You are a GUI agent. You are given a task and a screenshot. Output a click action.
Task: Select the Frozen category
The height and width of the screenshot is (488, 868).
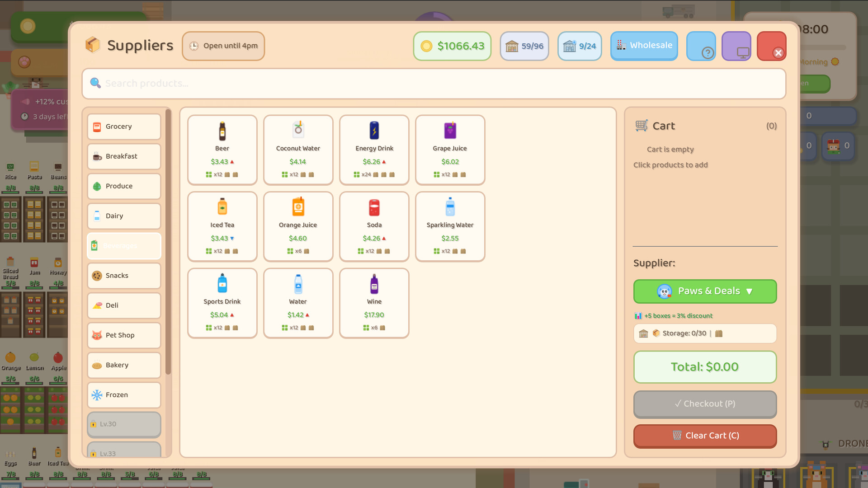(124, 395)
